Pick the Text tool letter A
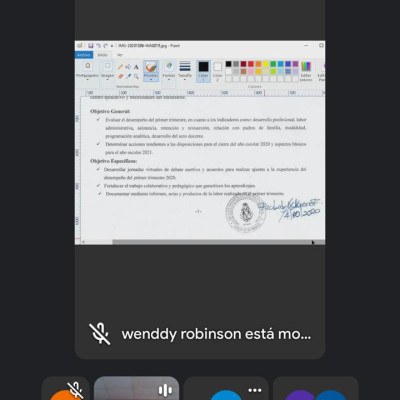The image size is (400, 400). coord(136,67)
